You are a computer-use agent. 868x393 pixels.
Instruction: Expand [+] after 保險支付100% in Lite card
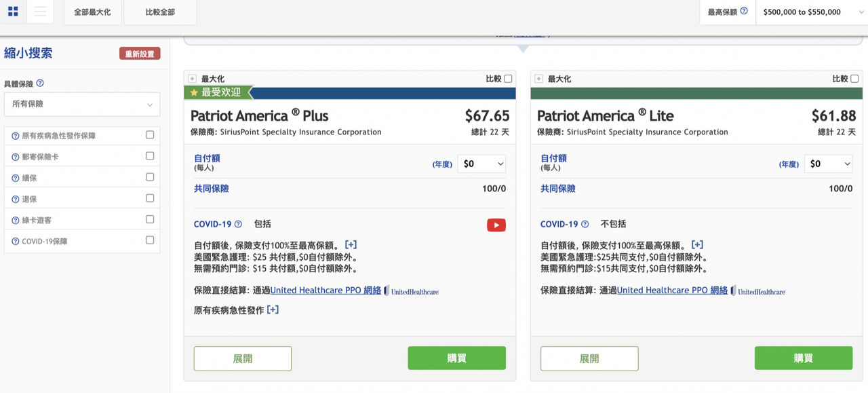(697, 245)
